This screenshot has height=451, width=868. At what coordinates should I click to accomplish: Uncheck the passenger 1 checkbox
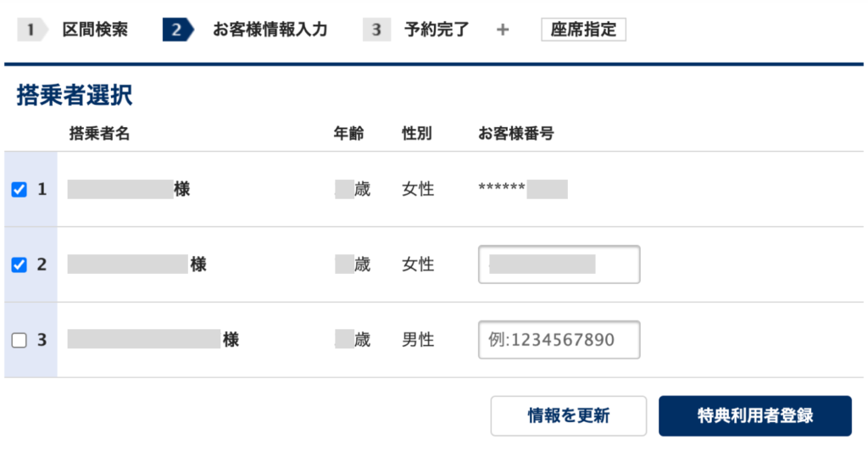[19, 190]
